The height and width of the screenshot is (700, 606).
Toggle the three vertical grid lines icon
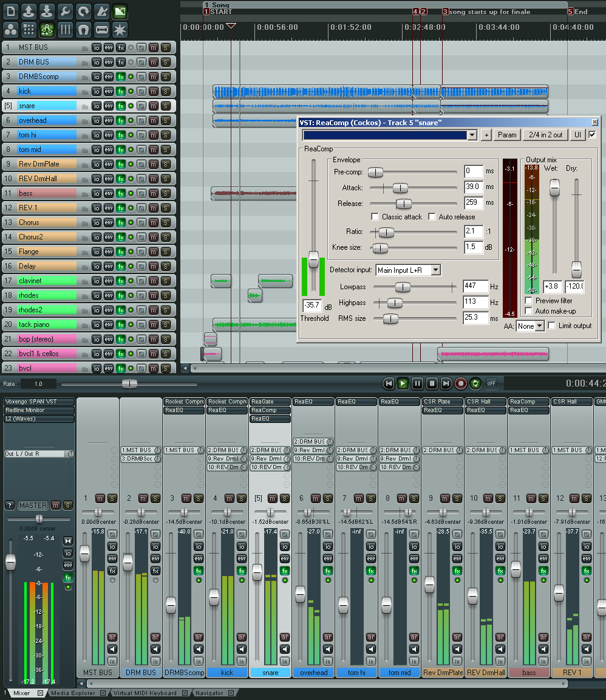click(x=65, y=30)
